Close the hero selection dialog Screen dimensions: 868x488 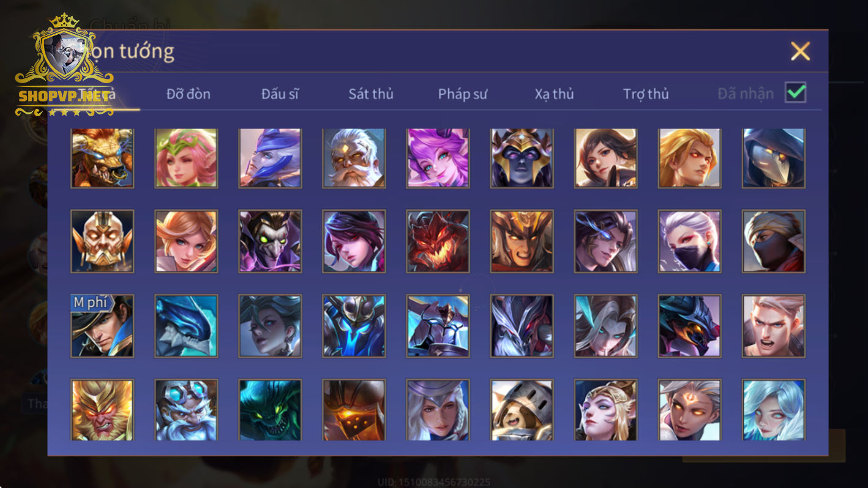[x=800, y=51]
